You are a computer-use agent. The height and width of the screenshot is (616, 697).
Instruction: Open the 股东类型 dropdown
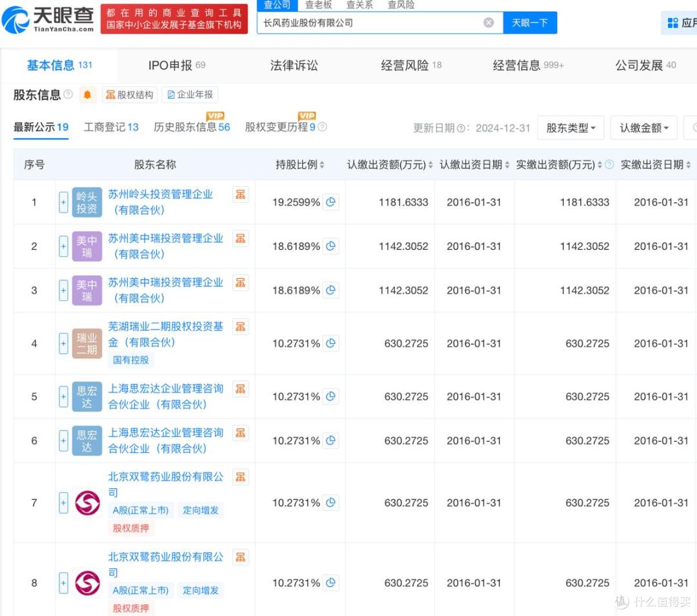pos(571,127)
